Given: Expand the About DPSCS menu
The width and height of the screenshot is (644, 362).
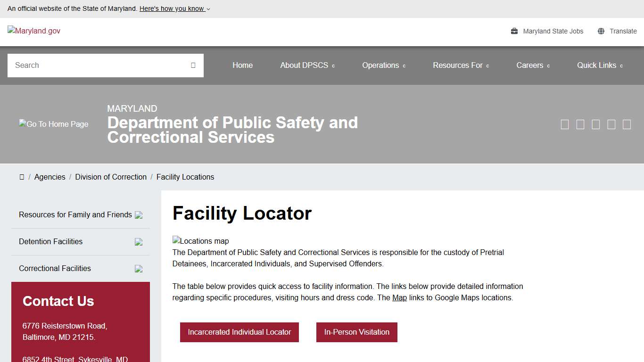Looking at the screenshot, I should pyautogui.click(x=307, y=66).
